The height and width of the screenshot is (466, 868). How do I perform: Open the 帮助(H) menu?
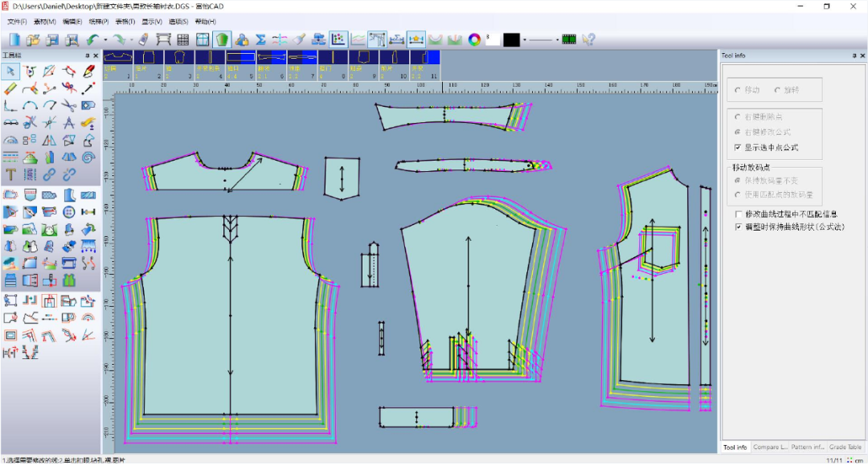(x=206, y=22)
